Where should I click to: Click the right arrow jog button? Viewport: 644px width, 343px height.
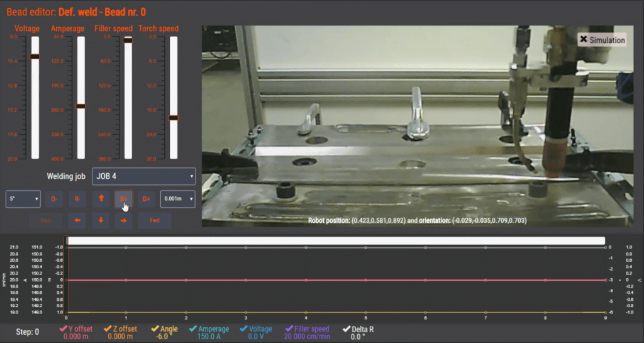[x=124, y=220]
